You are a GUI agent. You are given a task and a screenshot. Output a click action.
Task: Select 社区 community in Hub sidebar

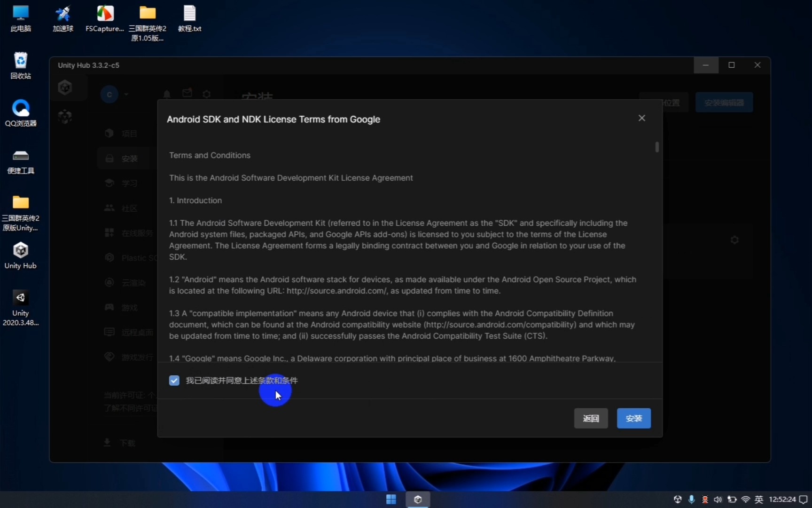[121, 208]
